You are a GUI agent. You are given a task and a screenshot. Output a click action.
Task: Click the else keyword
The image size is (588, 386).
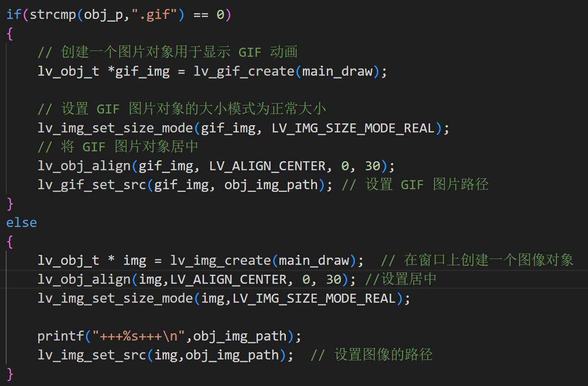click(x=21, y=222)
